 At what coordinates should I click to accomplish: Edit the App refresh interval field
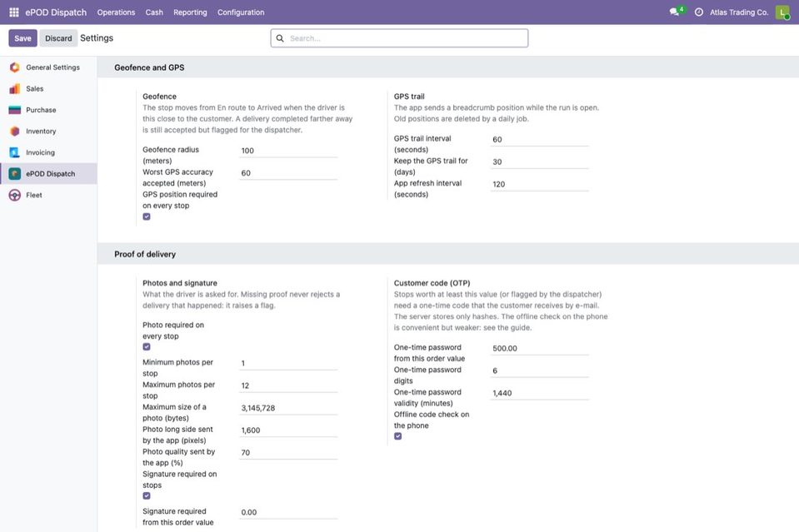coord(539,184)
